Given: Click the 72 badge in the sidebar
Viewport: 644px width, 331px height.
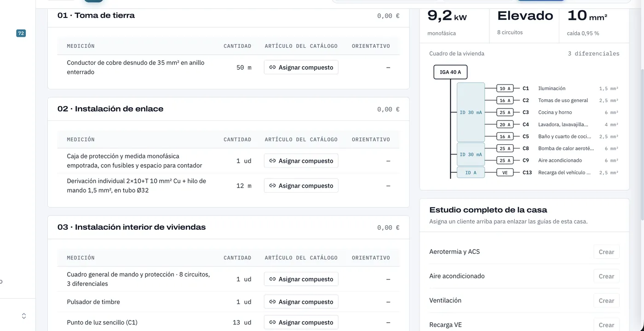Looking at the screenshot, I should tap(21, 33).
